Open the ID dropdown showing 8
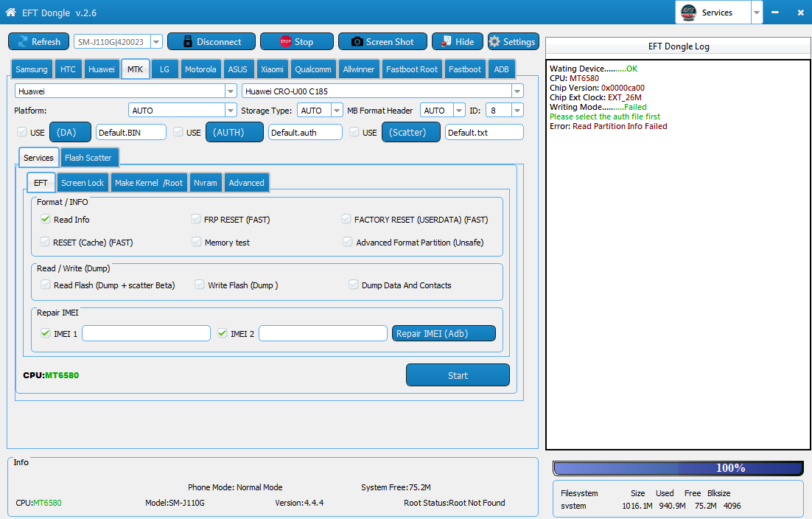 pos(517,111)
